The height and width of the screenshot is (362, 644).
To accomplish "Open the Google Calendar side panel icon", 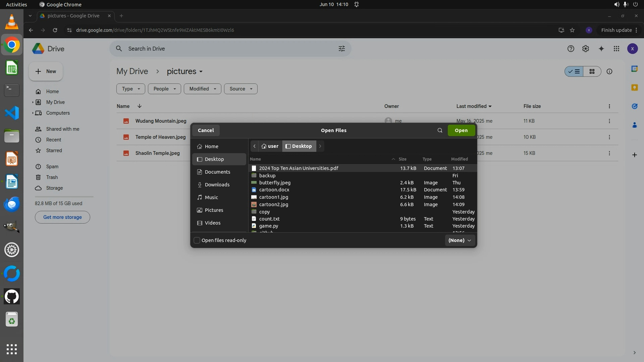I will coord(634,69).
